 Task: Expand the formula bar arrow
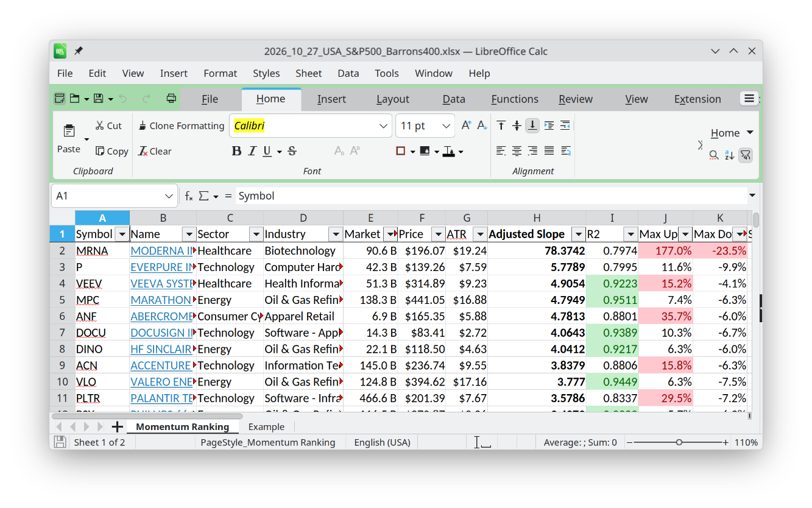point(752,196)
